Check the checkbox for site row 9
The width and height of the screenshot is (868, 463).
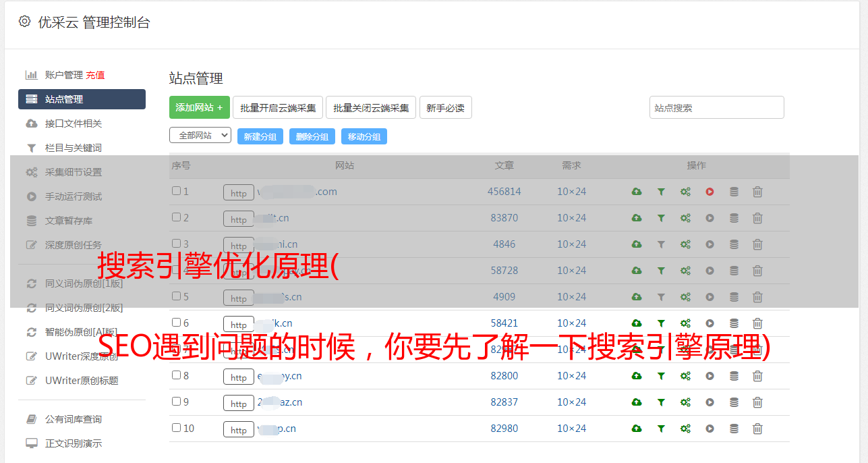pos(176,402)
